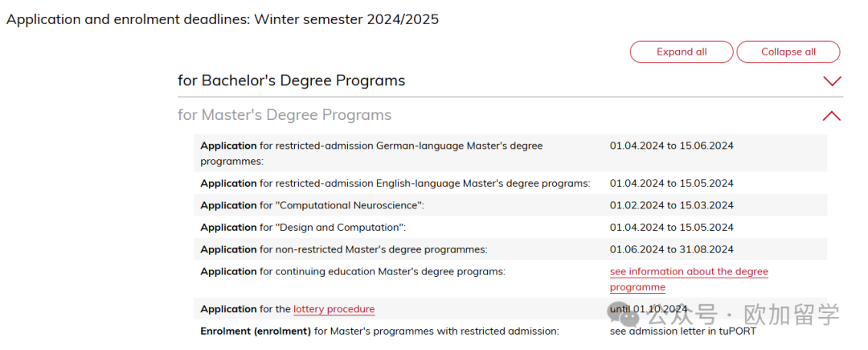Click 'see admission letter in tuPORT' text
Screen dimensions: 868x350
[x=682, y=331]
